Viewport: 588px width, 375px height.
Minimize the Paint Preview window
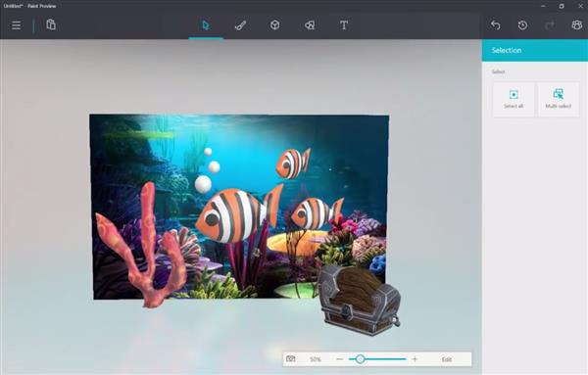tap(543, 6)
